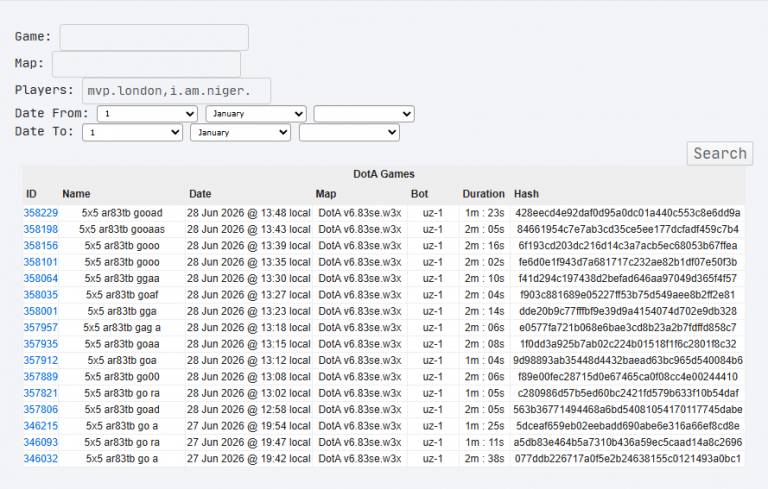Open the Date To day dropdown
Viewport: 768px width, 489px height.
[133, 132]
